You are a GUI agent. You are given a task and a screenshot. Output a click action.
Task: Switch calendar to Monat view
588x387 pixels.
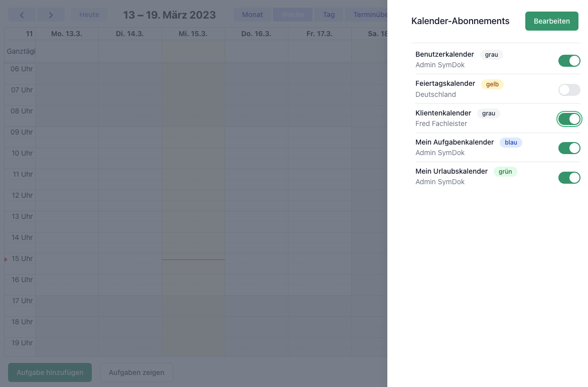tap(252, 15)
